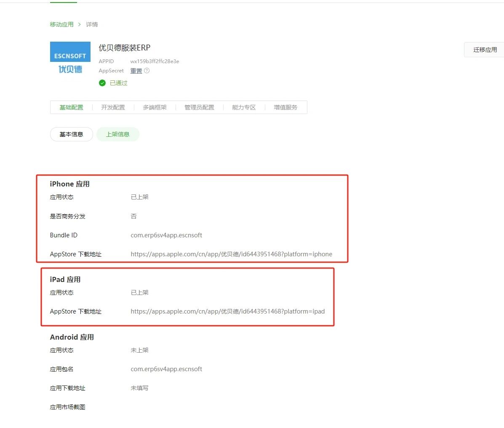
Task: Click the 应用市场截图 label
Action: click(67, 407)
